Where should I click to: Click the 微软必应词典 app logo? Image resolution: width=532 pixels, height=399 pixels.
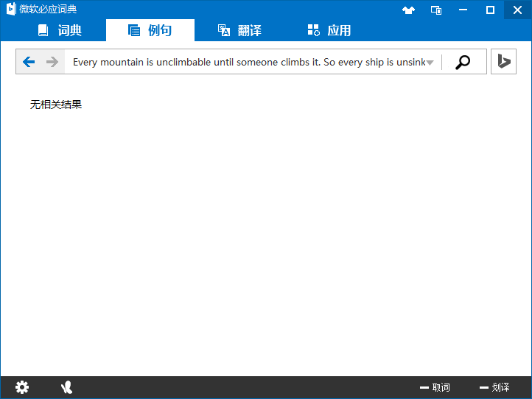pos(11,9)
